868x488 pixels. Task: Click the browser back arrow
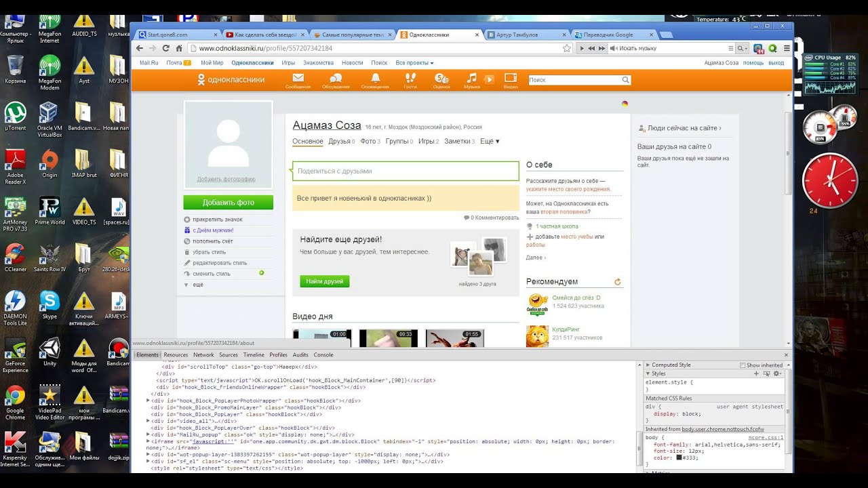140,48
